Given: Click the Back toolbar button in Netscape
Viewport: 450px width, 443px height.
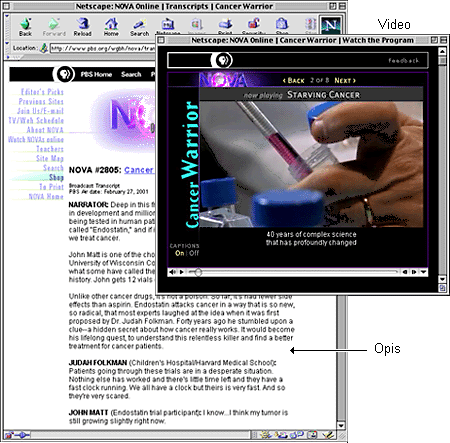Looking at the screenshot, I should tap(25, 27).
